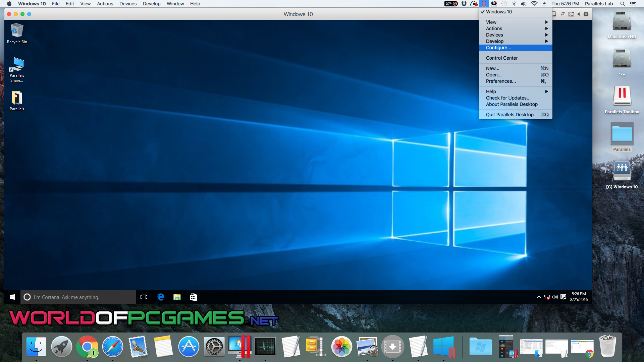Open the Parallels Toolbox menu bar icon
The height and width of the screenshot is (362, 644).
coord(494,4)
